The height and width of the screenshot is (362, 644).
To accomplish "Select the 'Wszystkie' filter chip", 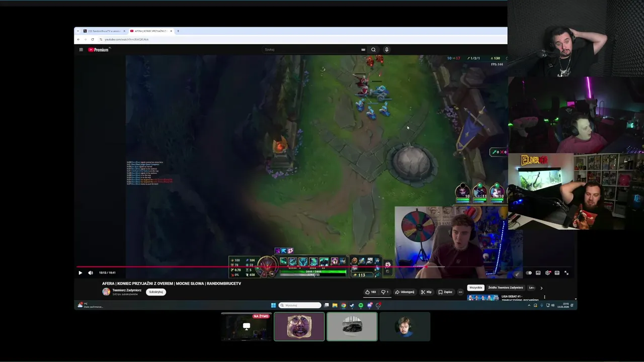I will click(475, 288).
